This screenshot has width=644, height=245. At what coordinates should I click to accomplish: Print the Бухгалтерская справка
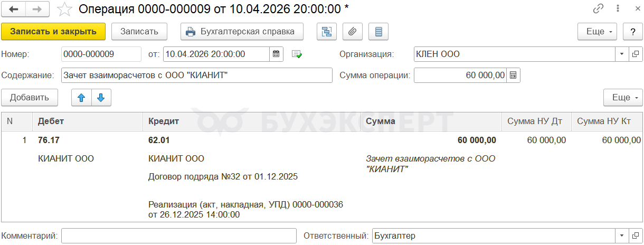click(241, 31)
